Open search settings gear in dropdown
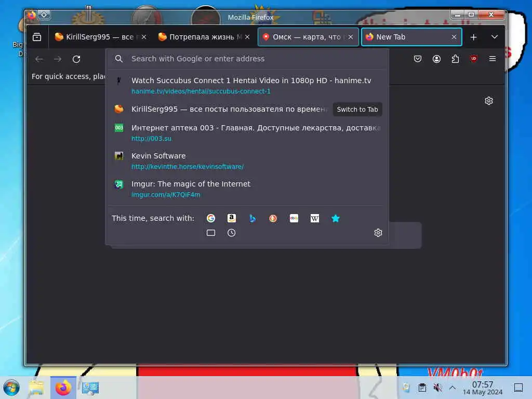 378,233
